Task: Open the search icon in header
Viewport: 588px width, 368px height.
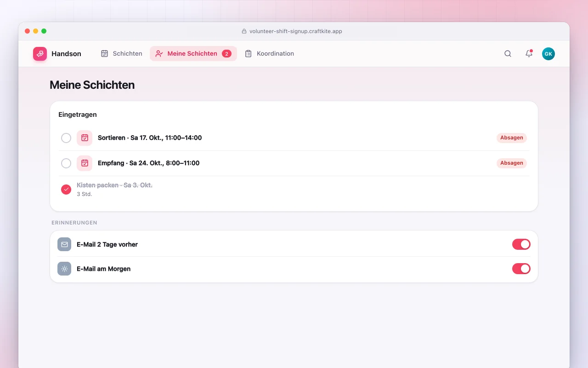Action: 508,54
